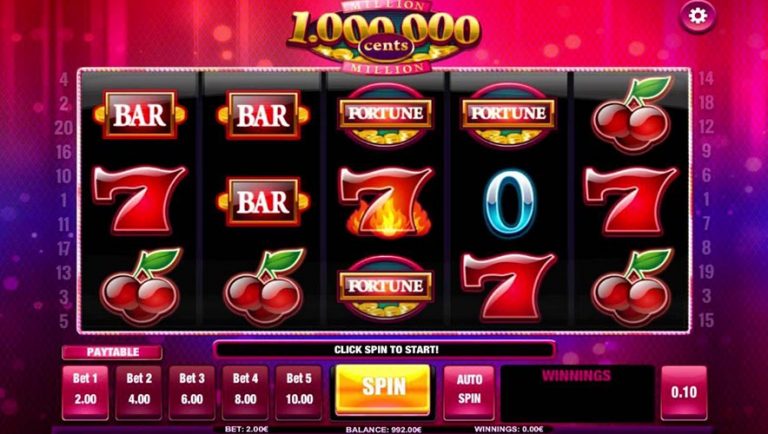This screenshot has height=434, width=768.
Task: Click the cherries symbol in top-right reel
Action: click(632, 115)
